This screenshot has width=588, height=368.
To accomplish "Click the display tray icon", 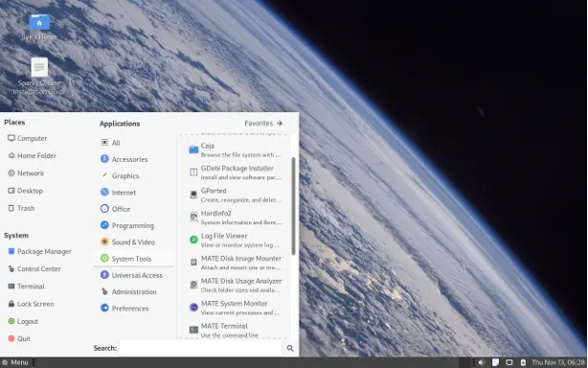I will click(x=509, y=362).
